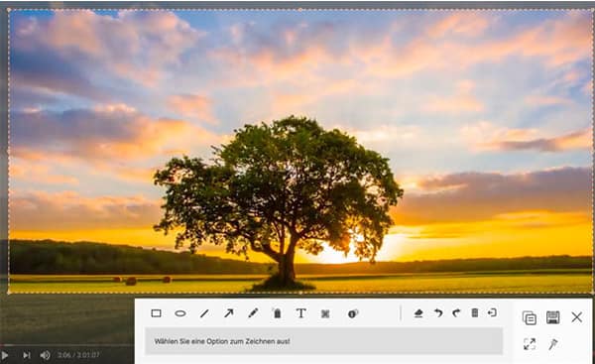Copy screenshot to clipboard
595x364 pixels.
pos(530,317)
